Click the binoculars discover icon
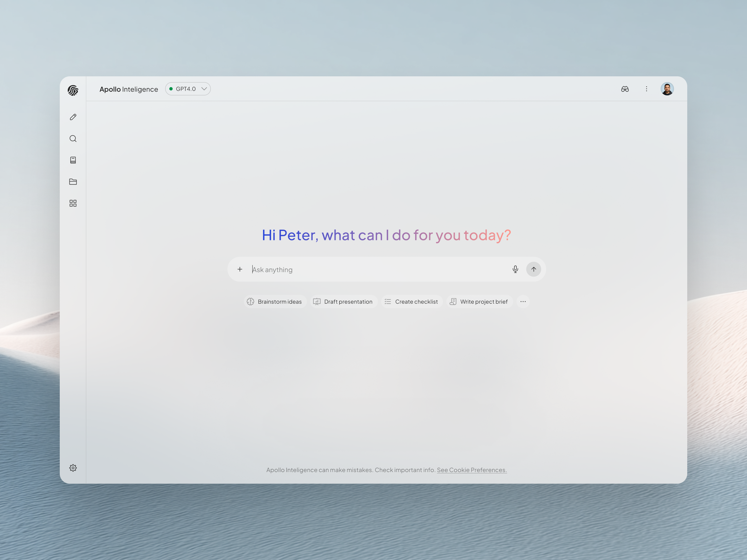 (625, 89)
